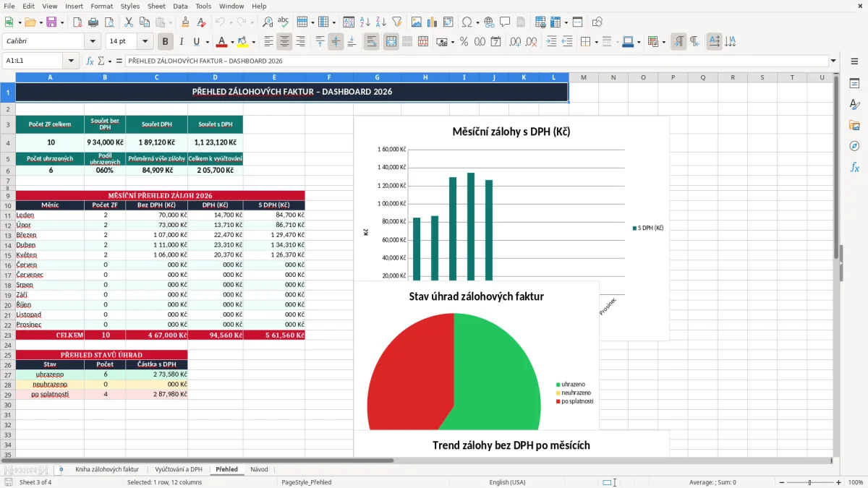Switch to Kniha zálohových faktur sheet tab
This screenshot has height=488, width=868.
pos(107,469)
